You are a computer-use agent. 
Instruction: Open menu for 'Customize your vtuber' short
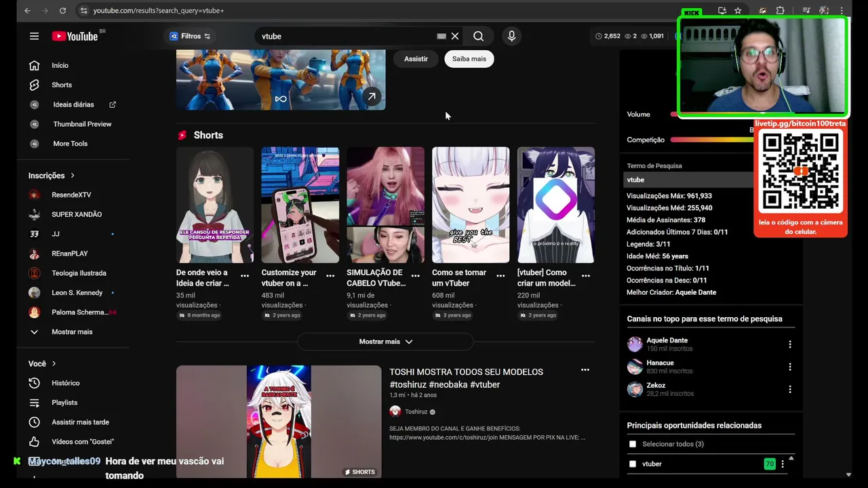(330, 276)
